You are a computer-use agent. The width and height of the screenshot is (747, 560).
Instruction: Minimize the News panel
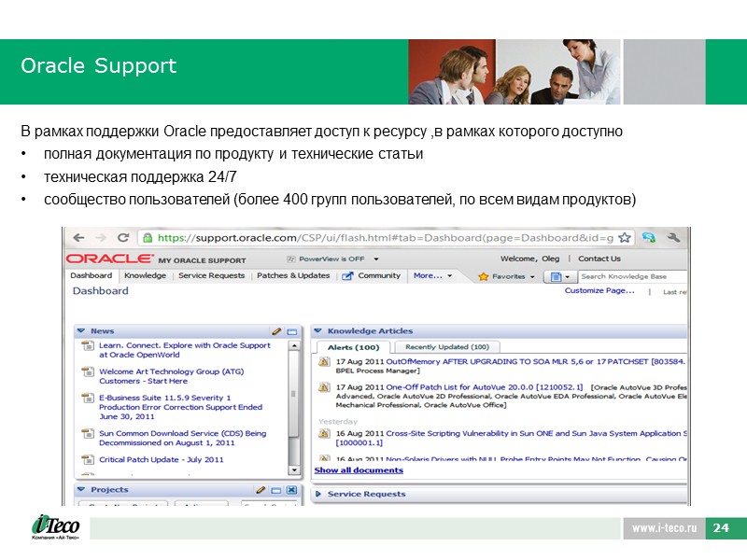(x=292, y=331)
